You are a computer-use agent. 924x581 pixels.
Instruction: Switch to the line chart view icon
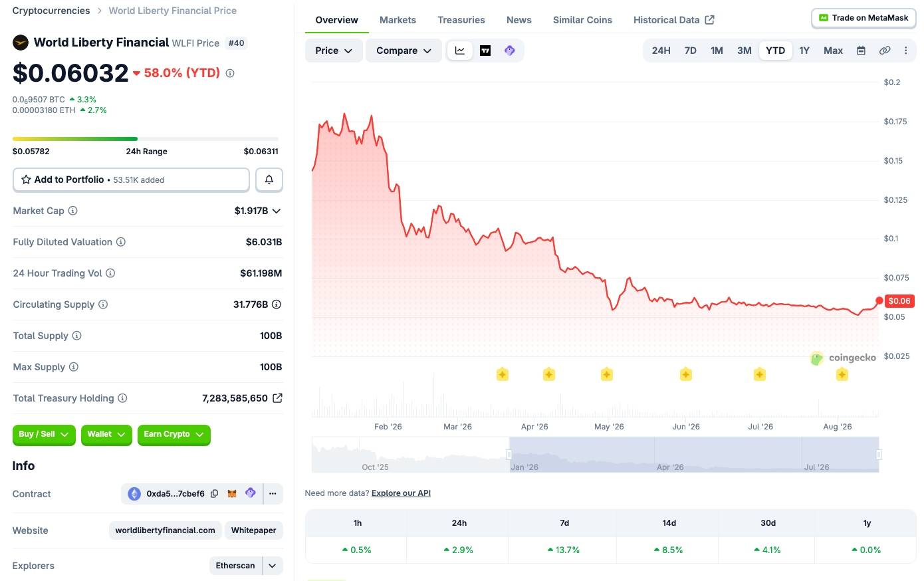[460, 51]
